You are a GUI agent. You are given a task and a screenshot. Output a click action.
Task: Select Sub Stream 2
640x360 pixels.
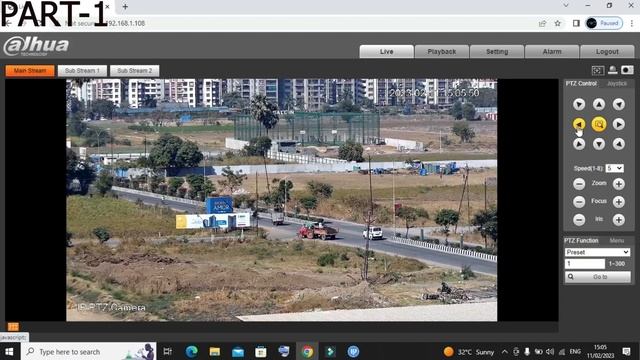134,71
